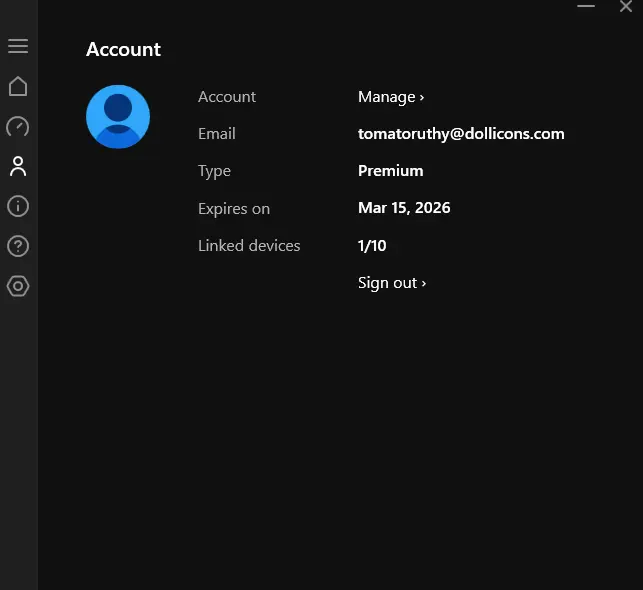Click the 1/10 linked devices count
The height and width of the screenshot is (590, 643).
click(372, 246)
